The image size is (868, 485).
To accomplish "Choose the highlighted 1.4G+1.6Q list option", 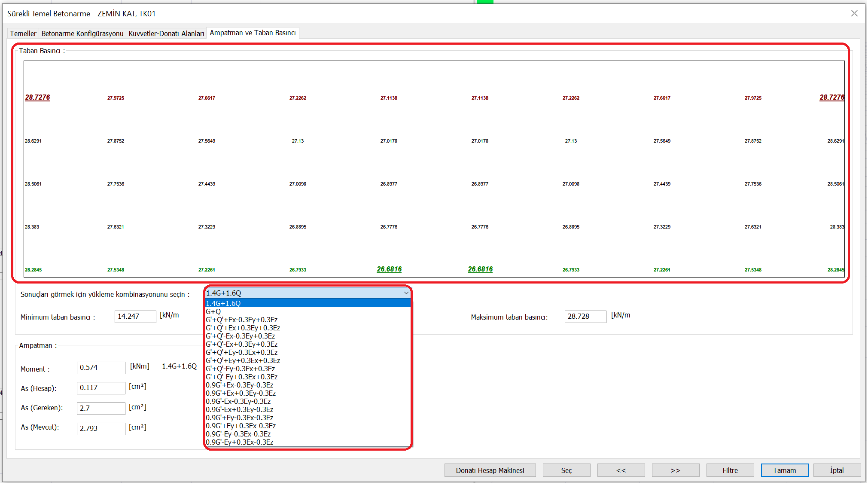I will coord(308,303).
